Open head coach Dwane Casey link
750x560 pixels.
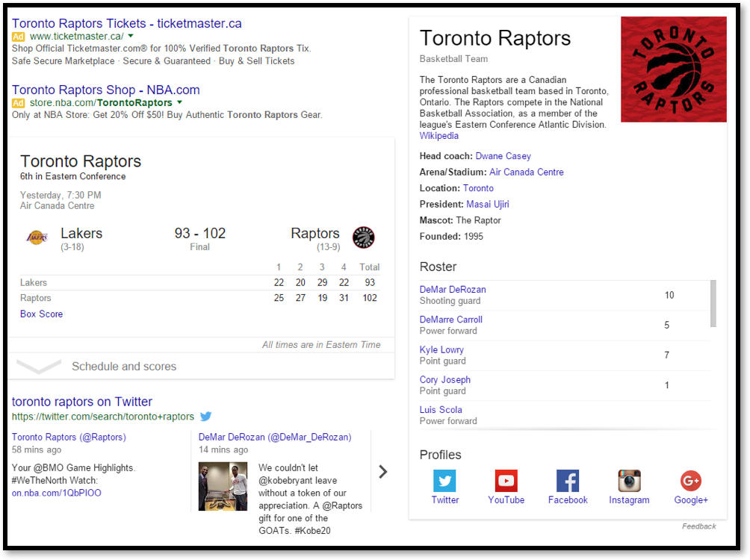point(503,156)
